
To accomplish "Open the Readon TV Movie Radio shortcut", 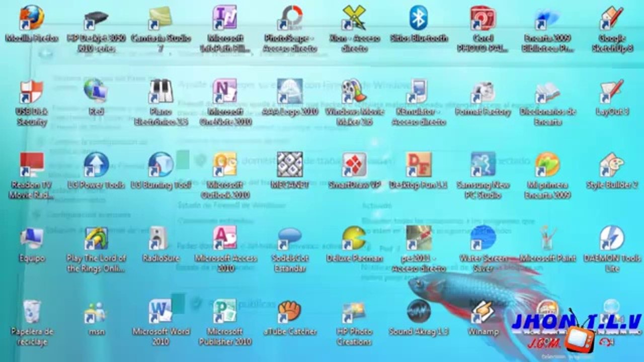I will coord(32,164).
